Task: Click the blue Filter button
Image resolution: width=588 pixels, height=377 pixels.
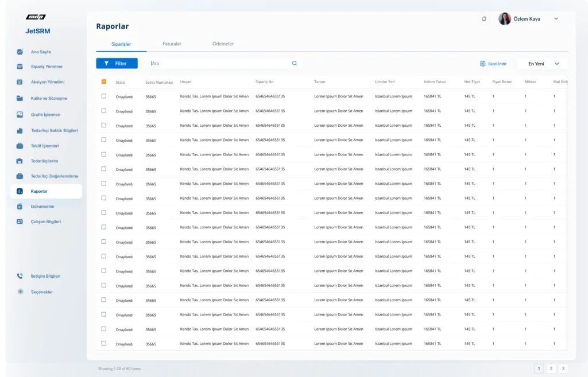Action: (117, 64)
